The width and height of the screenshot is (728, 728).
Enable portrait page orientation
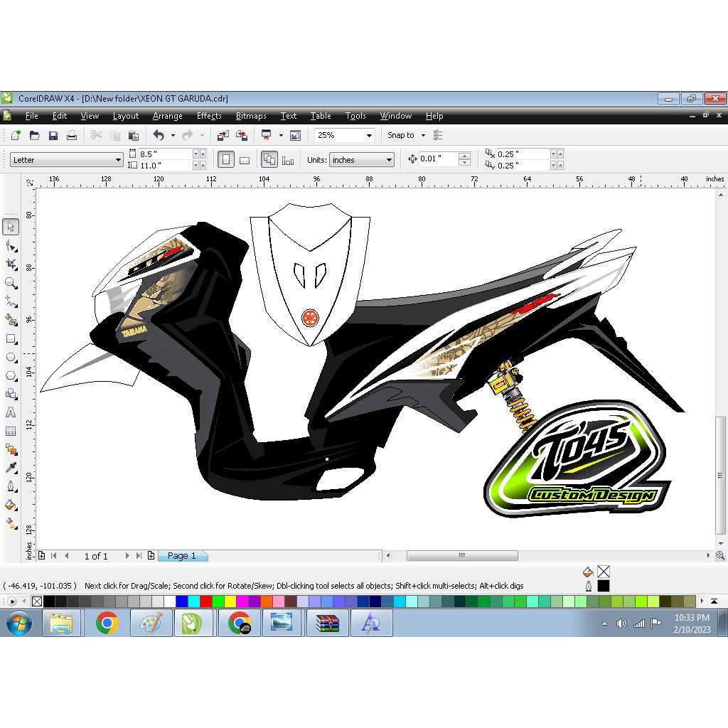click(x=225, y=159)
